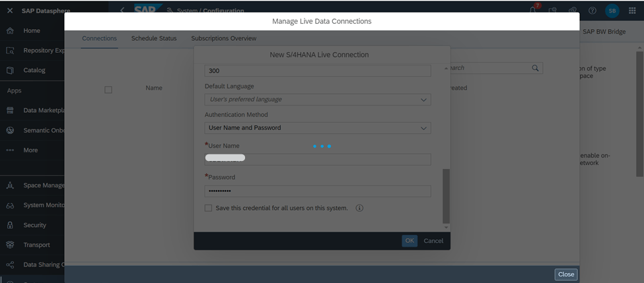Viewport: 644px width, 283px height.
Task: Click the page scrollbar on the right edge
Action: tap(639, 114)
